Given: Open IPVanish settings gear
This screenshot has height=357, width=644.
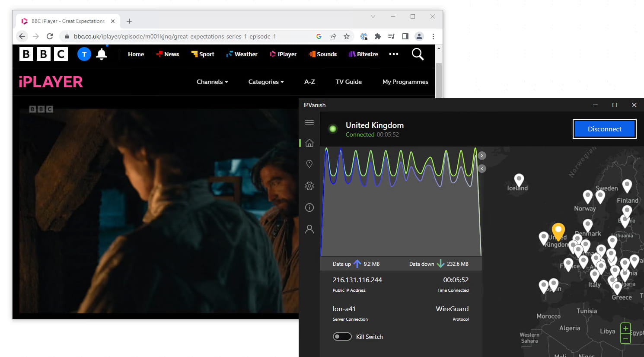Looking at the screenshot, I should [x=309, y=186].
